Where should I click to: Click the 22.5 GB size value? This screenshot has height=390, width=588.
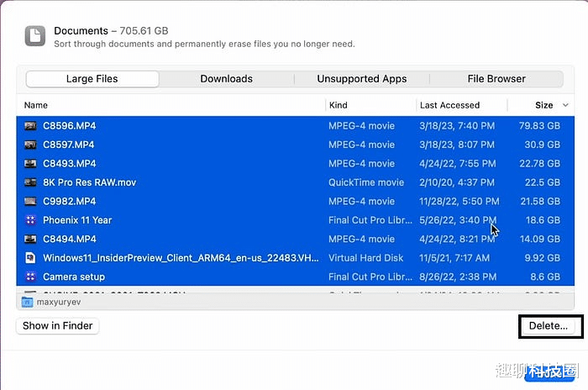(543, 182)
